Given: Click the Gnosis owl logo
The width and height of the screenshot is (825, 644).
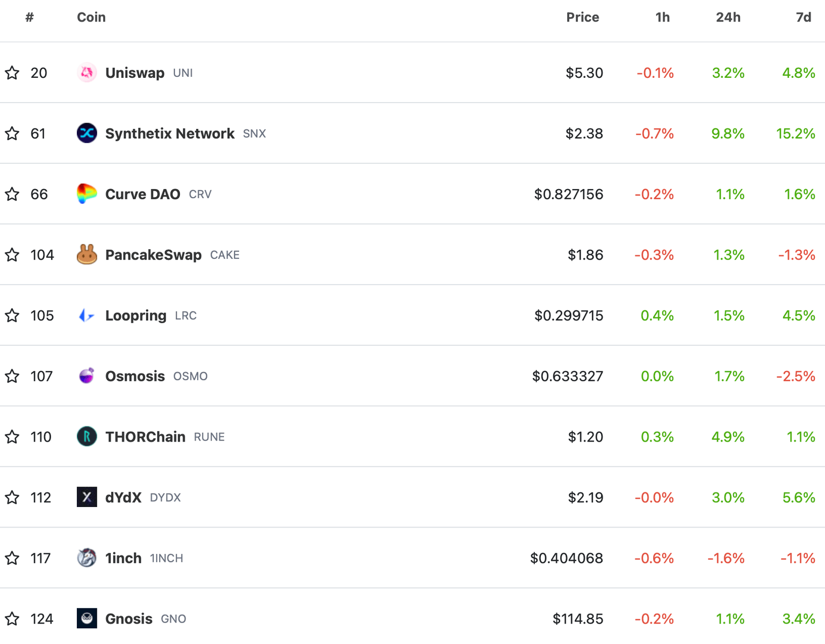Looking at the screenshot, I should point(87,619).
